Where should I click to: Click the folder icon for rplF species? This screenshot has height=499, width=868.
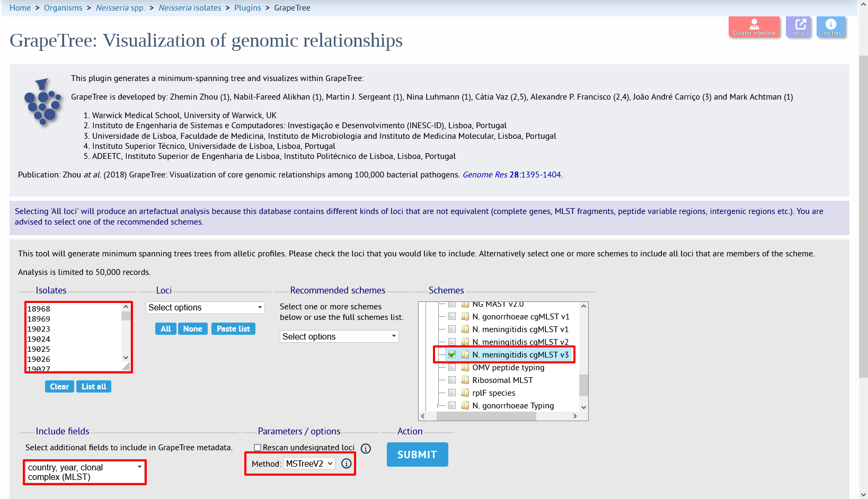(465, 393)
